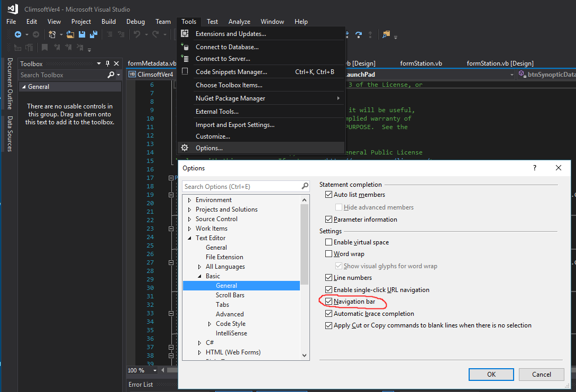Open the Analyze menu
Screen dimensions: 576x392
tap(240, 22)
